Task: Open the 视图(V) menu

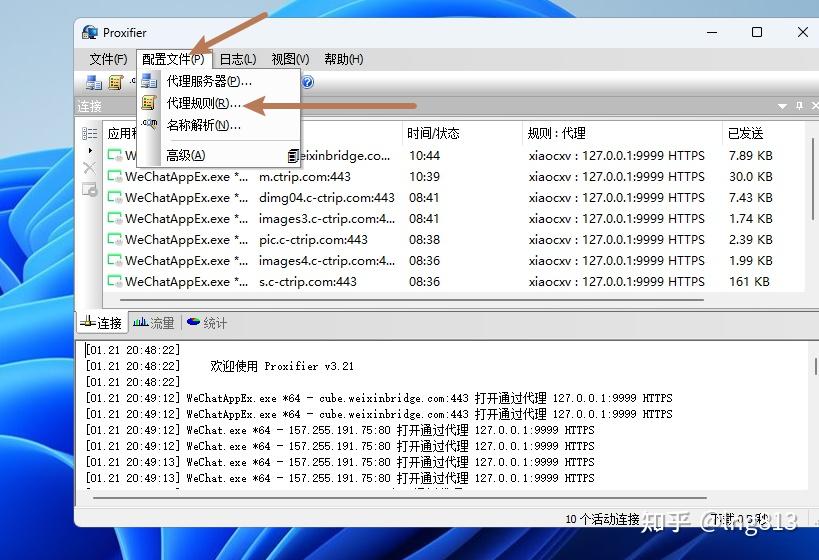Action: [x=290, y=59]
